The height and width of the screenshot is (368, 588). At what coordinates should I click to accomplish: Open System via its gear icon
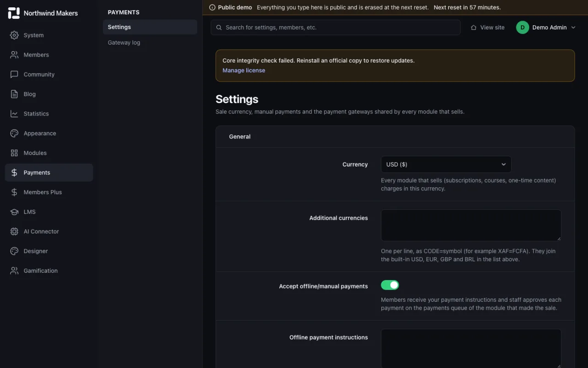coord(14,35)
